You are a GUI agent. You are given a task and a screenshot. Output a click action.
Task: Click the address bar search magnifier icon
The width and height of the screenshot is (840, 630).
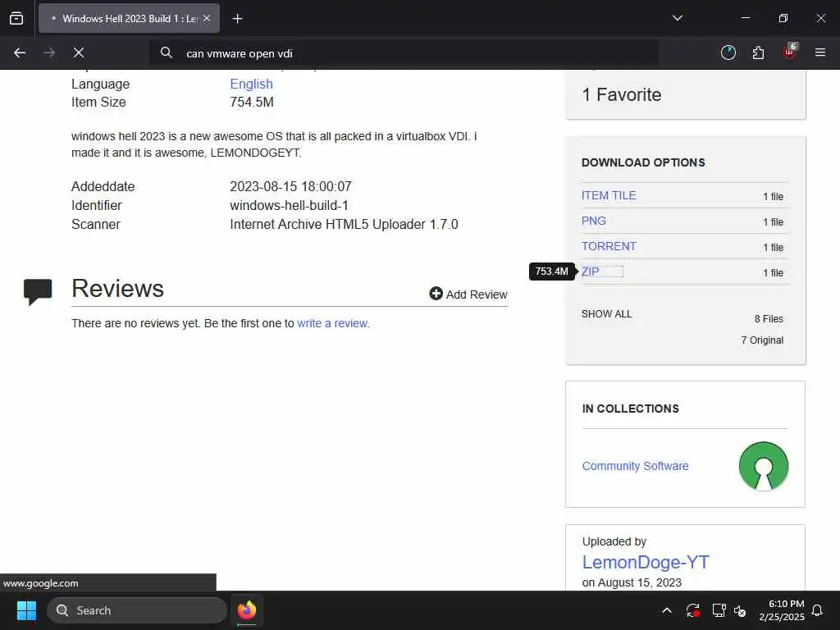pos(166,52)
